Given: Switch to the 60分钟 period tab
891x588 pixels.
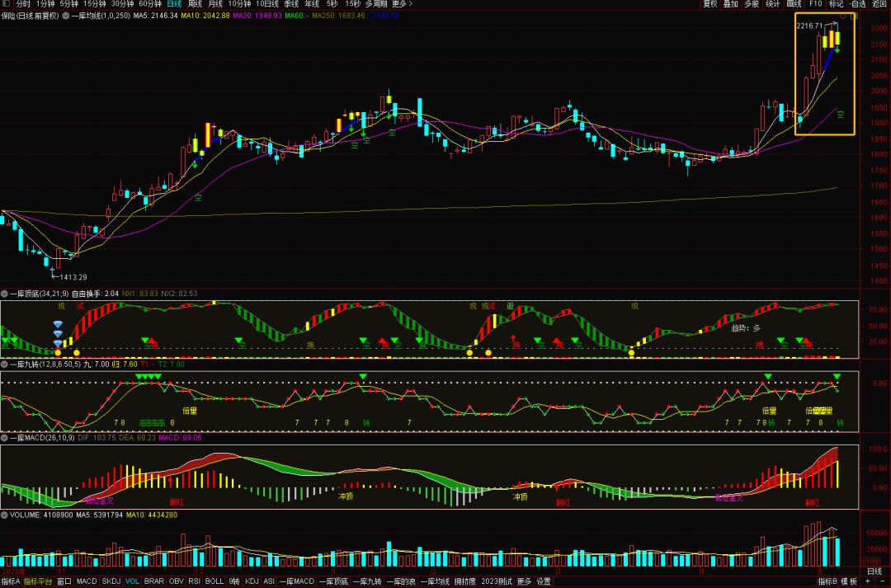Looking at the screenshot, I should click(x=149, y=4).
